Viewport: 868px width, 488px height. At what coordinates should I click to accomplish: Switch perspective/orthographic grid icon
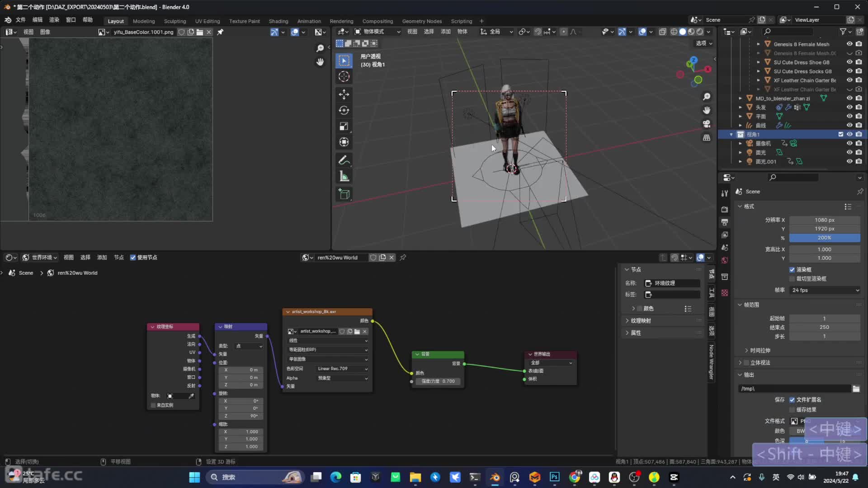(x=707, y=137)
